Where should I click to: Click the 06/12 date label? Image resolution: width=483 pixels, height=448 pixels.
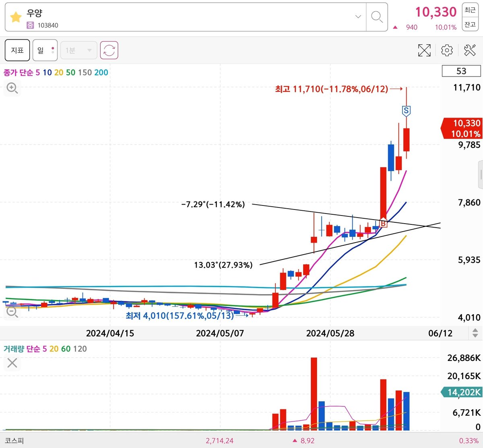pyautogui.click(x=440, y=333)
